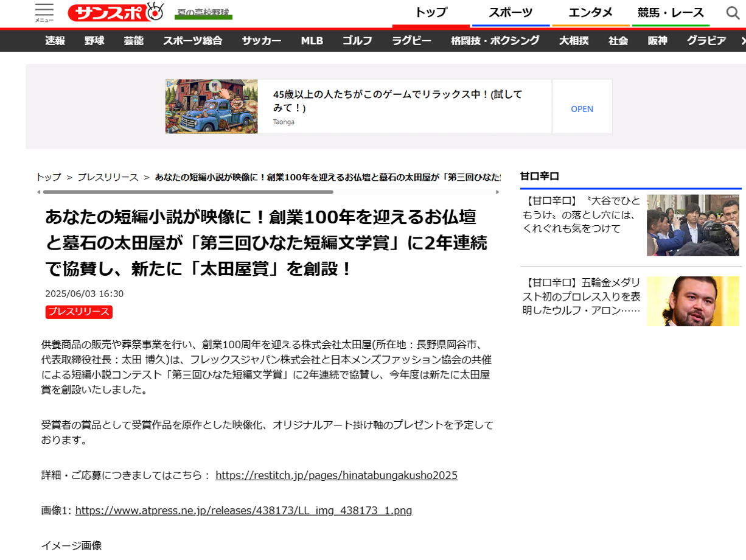Switch to the スポーツ tab
Viewport: 746px width, 560px height.
[511, 12]
